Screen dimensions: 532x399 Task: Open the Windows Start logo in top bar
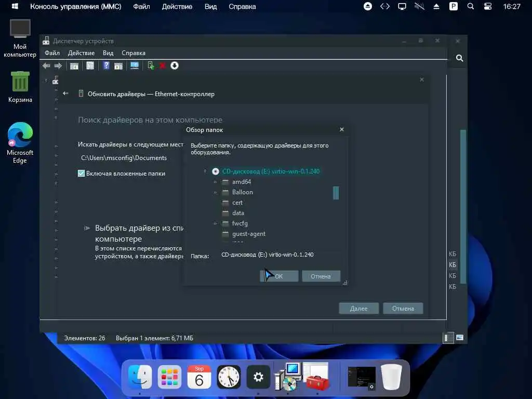(15, 6)
